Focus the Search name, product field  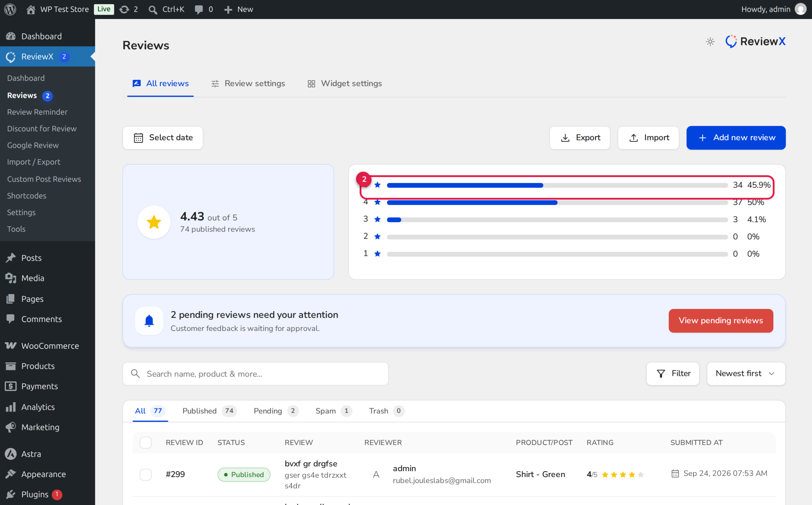(x=256, y=373)
